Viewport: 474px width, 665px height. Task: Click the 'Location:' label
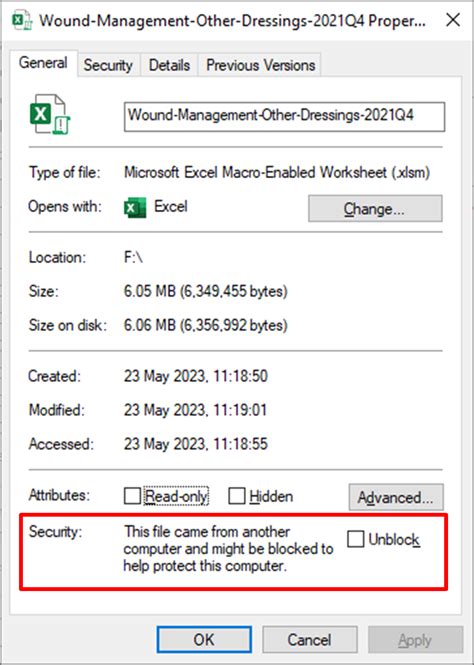coord(57,257)
